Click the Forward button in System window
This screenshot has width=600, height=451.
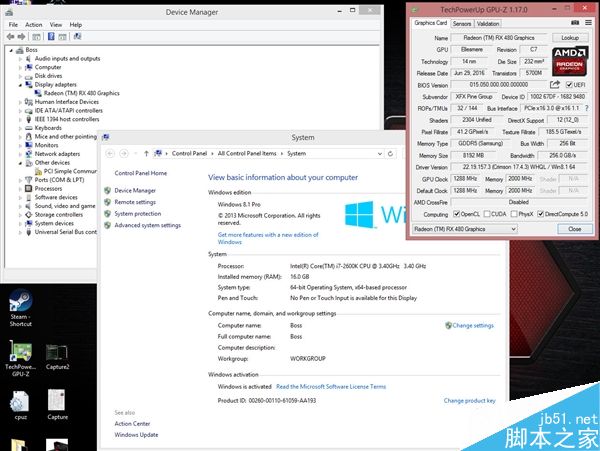pyautogui.click(x=124, y=153)
